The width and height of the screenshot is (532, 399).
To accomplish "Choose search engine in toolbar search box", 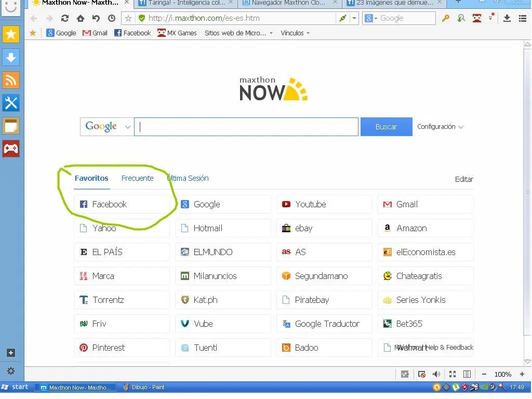I will (x=371, y=18).
